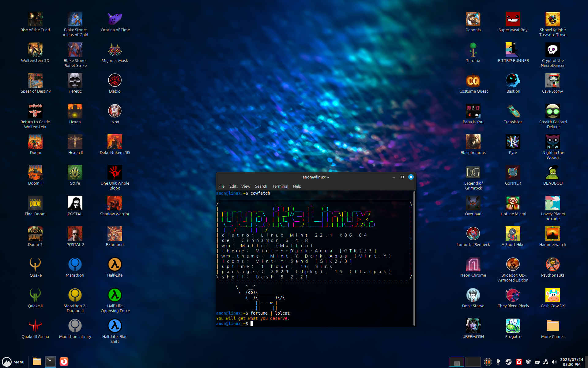Click the 'You will get what you deserve.' line

pos(253,318)
